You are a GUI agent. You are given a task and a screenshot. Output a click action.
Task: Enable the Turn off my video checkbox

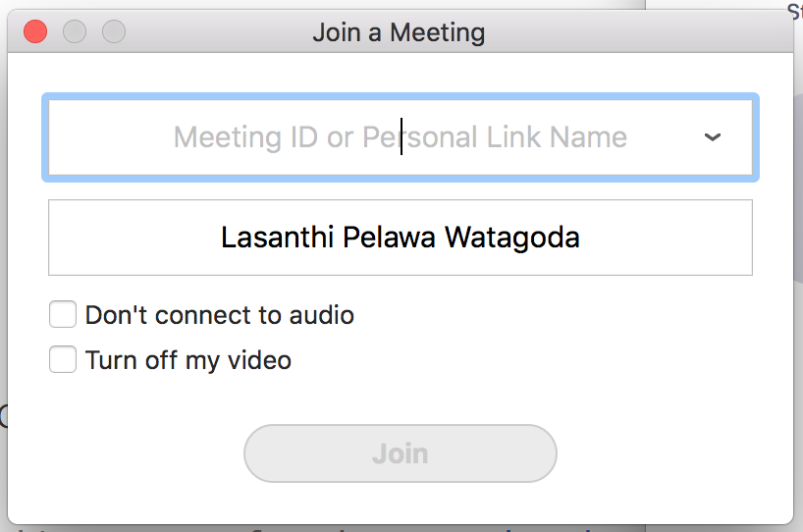point(63,359)
